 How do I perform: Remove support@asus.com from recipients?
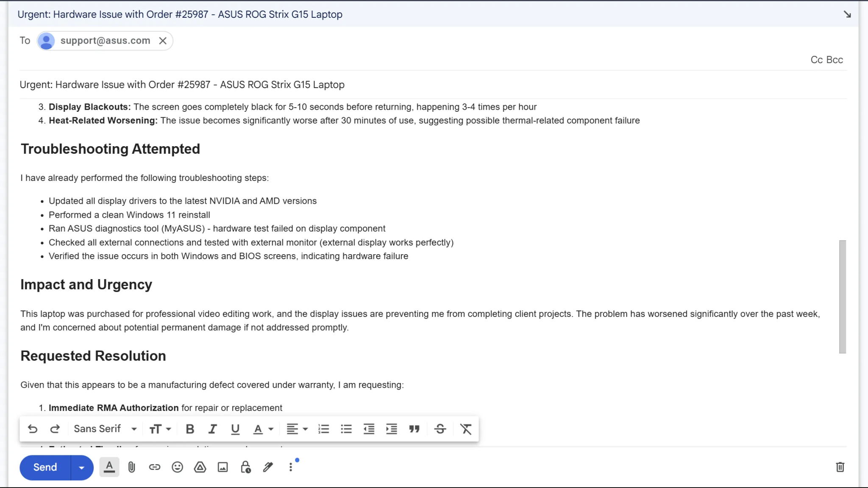163,41
